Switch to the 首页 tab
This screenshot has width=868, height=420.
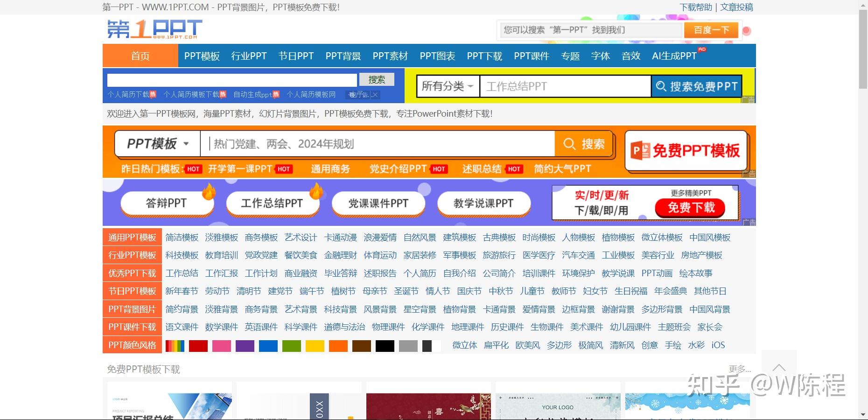[x=140, y=56]
